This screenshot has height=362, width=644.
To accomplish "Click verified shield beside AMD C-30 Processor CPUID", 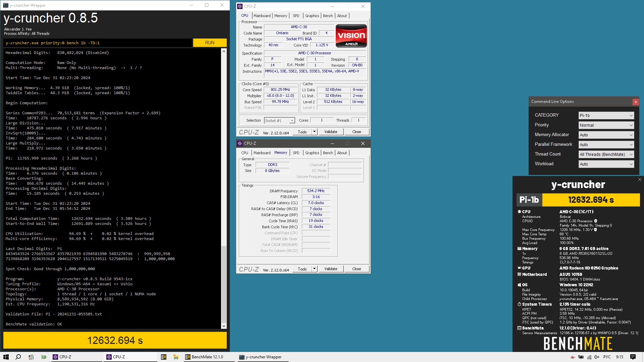I will tap(596, 221).
